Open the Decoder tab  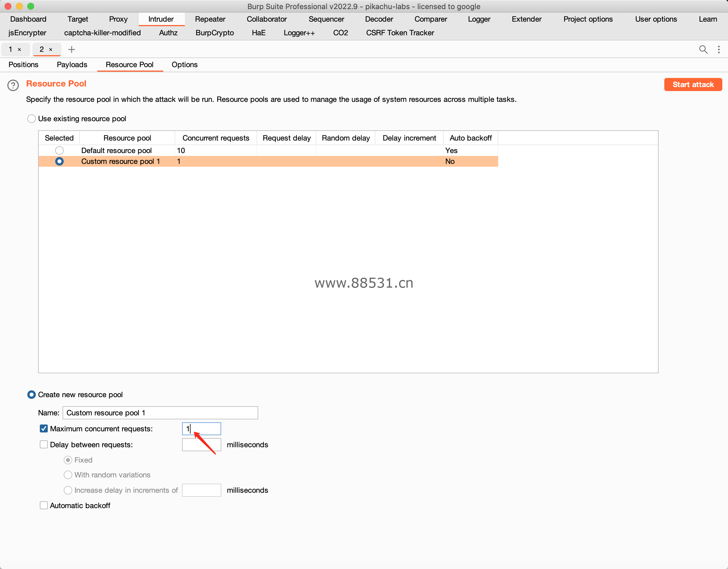pyautogui.click(x=379, y=19)
